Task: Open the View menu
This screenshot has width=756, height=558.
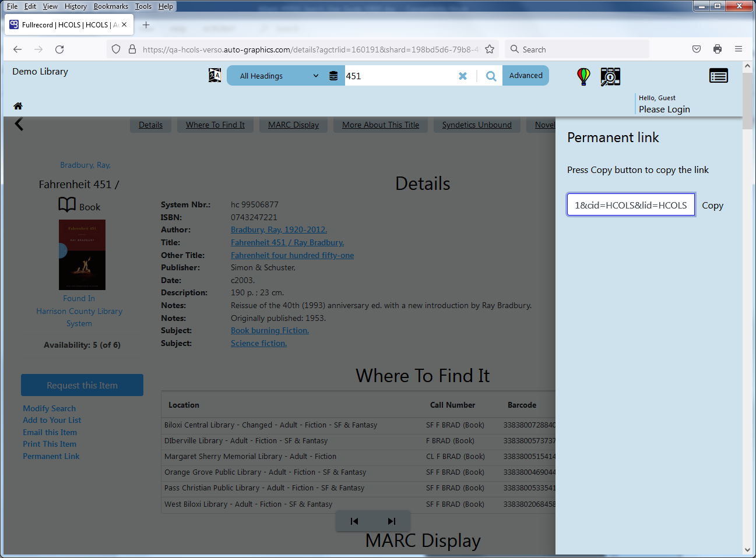Action: (x=50, y=6)
